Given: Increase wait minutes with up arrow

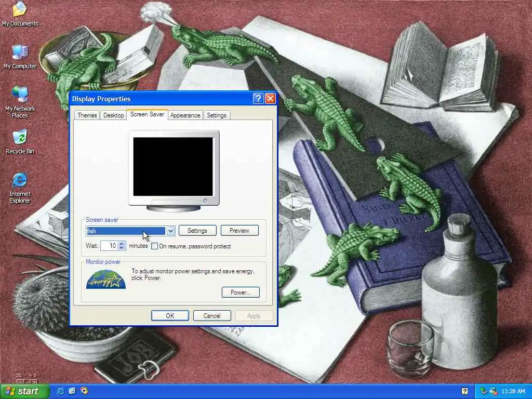Looking at the screenshot, I should click(x=122, y=243).
